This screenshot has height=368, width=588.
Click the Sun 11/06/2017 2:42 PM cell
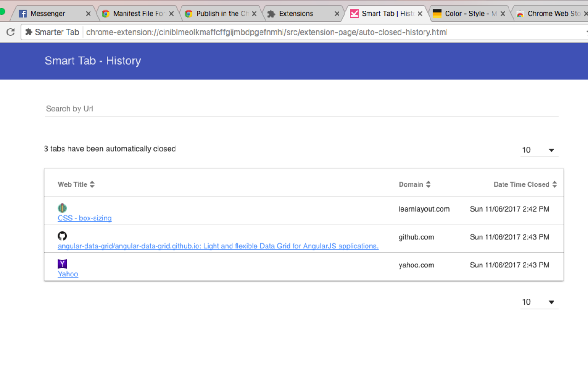[x=509, y=209]
